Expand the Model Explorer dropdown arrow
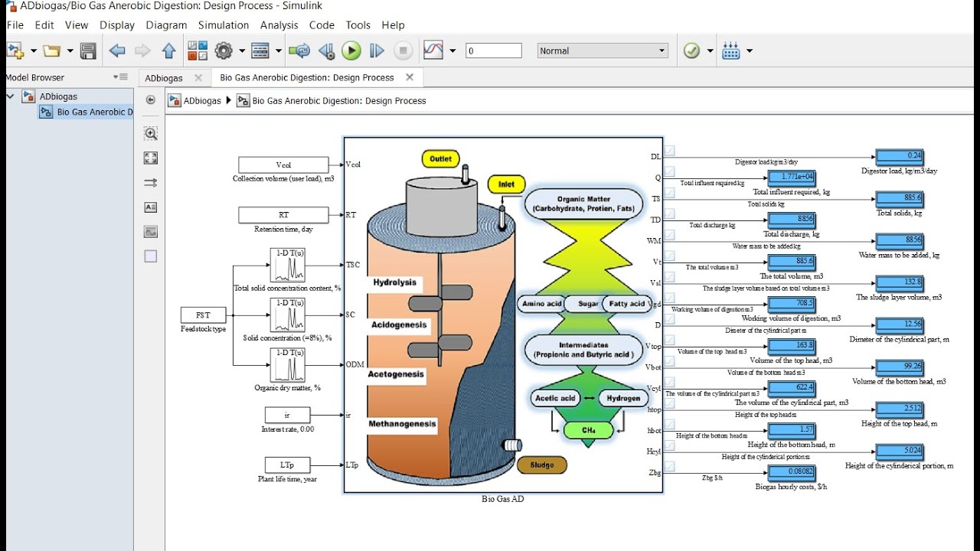Image resolution: width=980 pixels, height=551 pixels. point(279,51)
